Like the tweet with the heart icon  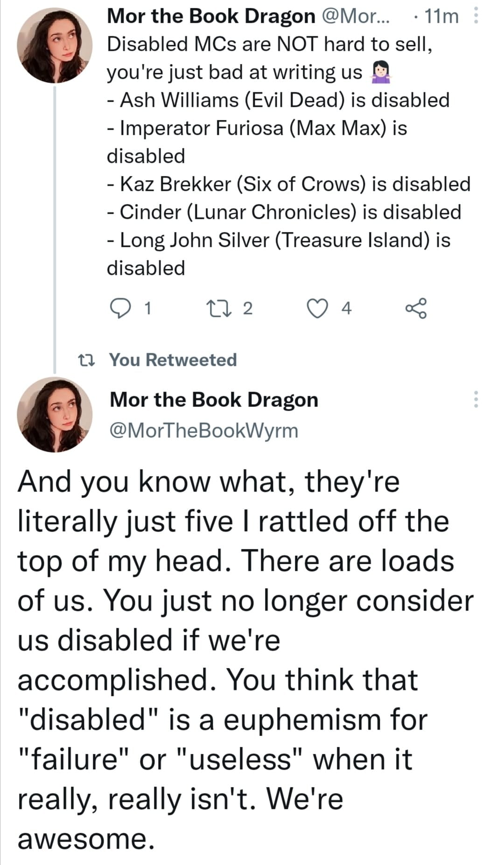point(317,309)
